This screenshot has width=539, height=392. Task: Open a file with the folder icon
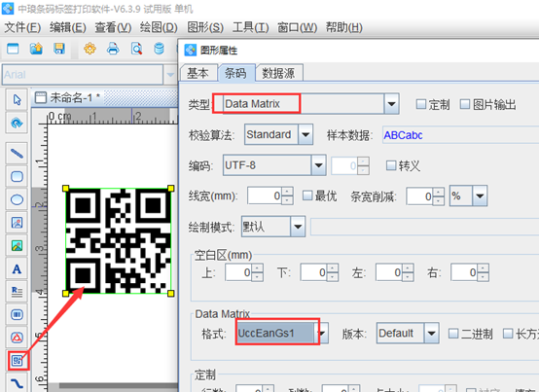[x=36, y=49]
